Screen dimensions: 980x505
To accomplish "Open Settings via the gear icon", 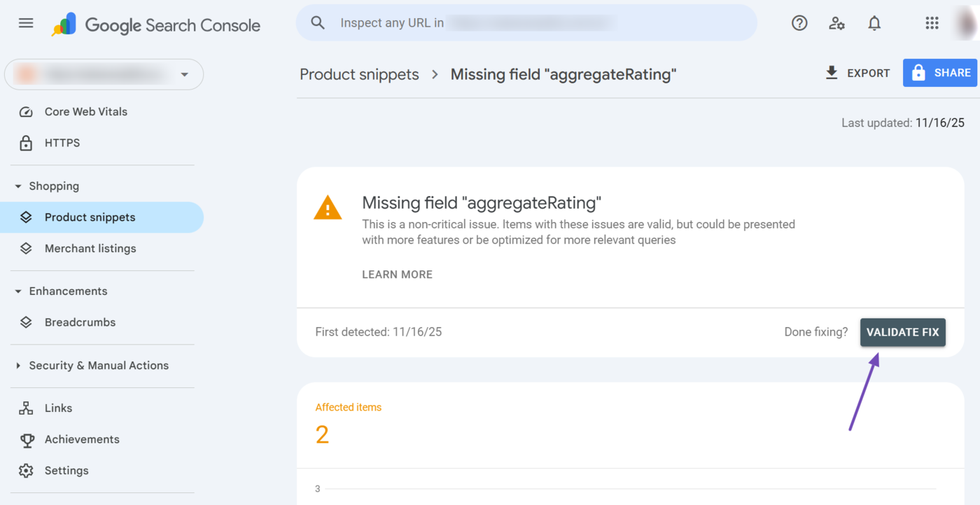I will (x=26, y=470).
